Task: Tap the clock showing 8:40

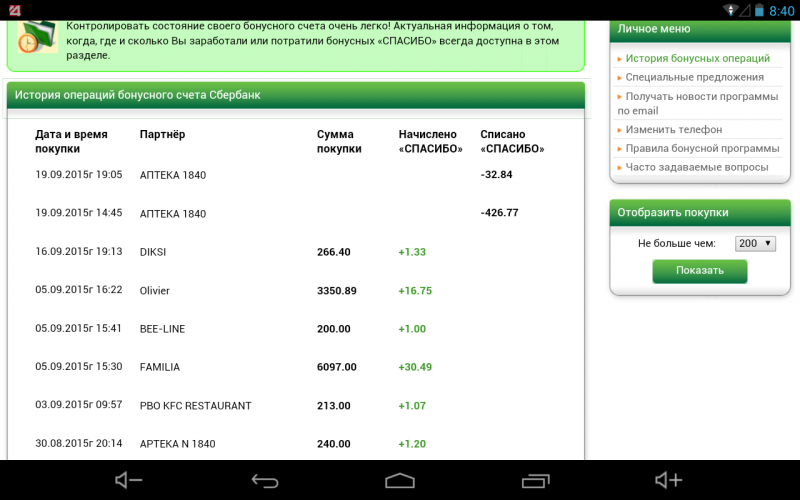Action: point(782,11)
